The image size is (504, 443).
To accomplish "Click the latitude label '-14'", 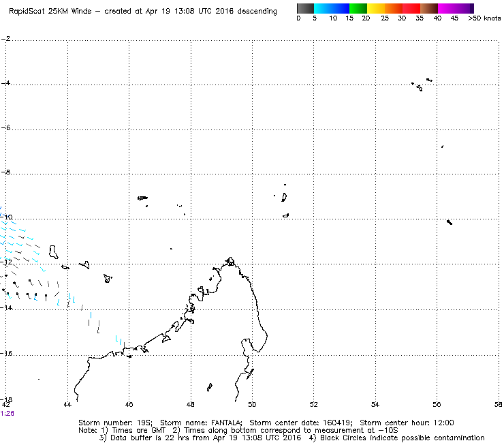I will point(6,307).
